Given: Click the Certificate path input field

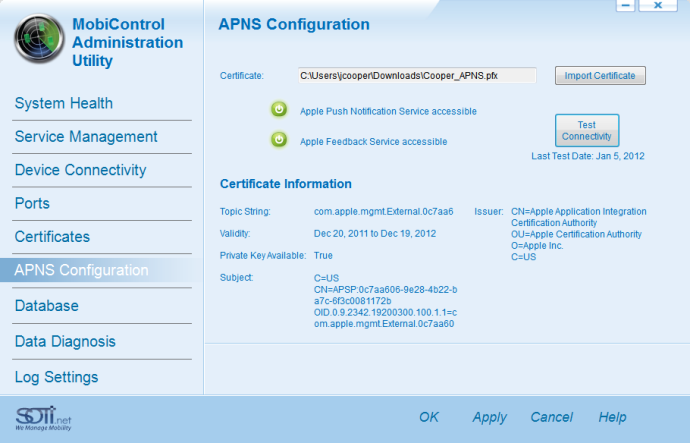Looking at the screenshot, I should 417,76.
